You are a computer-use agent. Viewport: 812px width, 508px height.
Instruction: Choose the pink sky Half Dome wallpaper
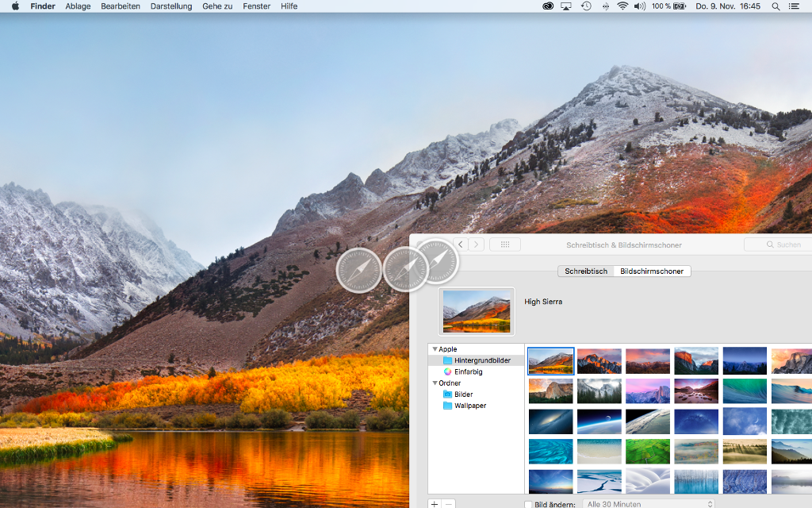(x=648, y=391)
